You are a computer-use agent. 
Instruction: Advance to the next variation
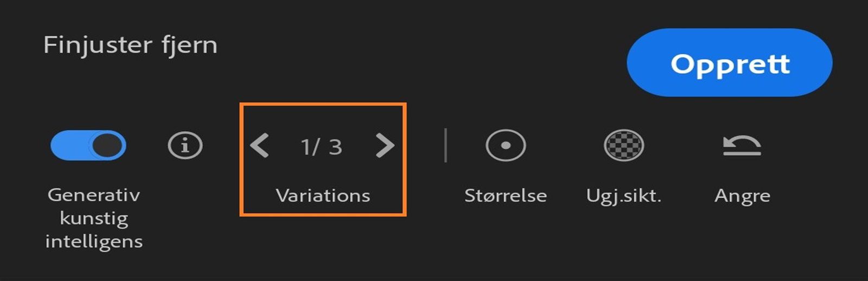click(385, 145)
